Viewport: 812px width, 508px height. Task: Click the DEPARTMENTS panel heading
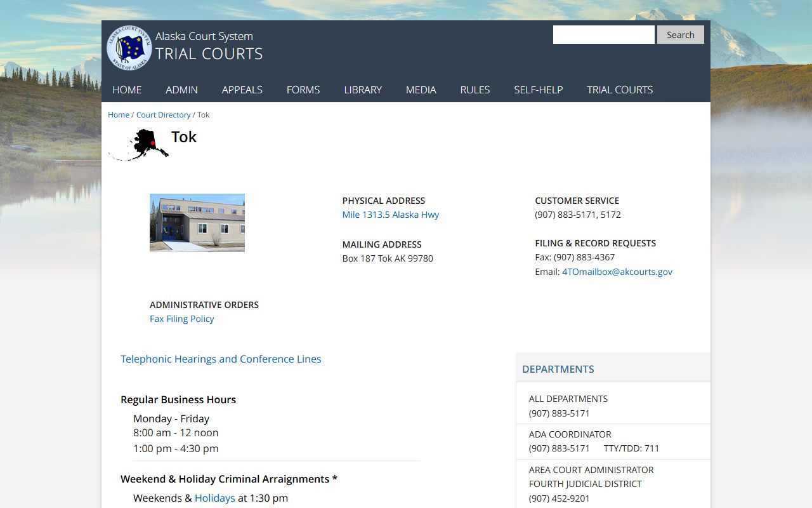[558, 369]
